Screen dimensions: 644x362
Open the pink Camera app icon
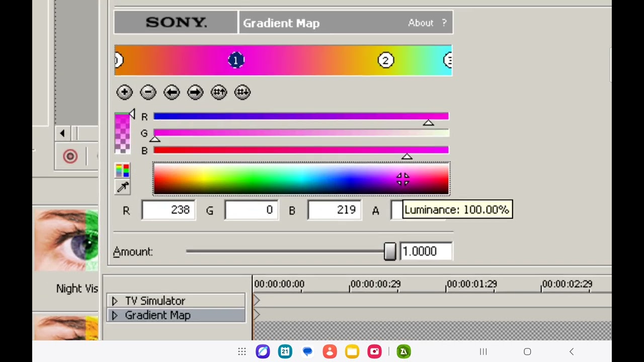[374, 351]
